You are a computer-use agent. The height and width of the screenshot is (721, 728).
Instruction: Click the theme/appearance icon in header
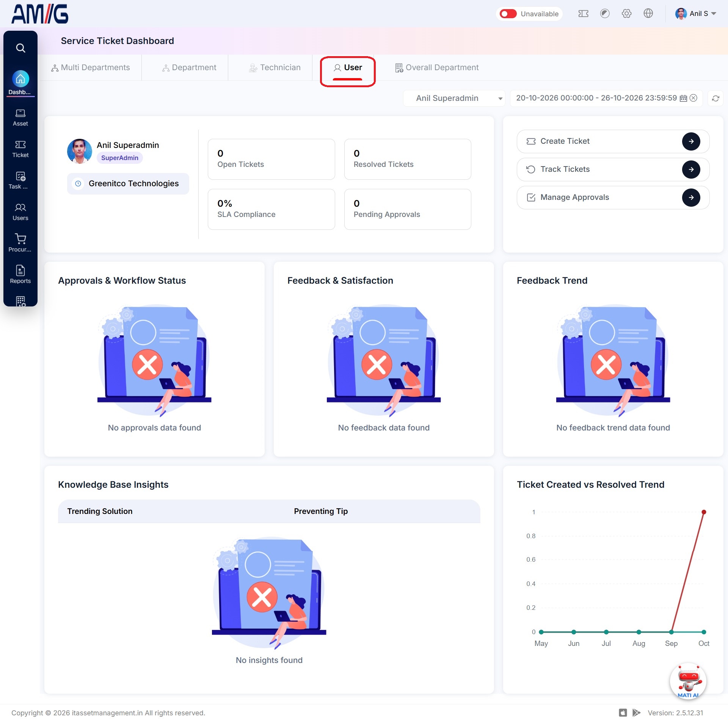[x=605, y=14]
